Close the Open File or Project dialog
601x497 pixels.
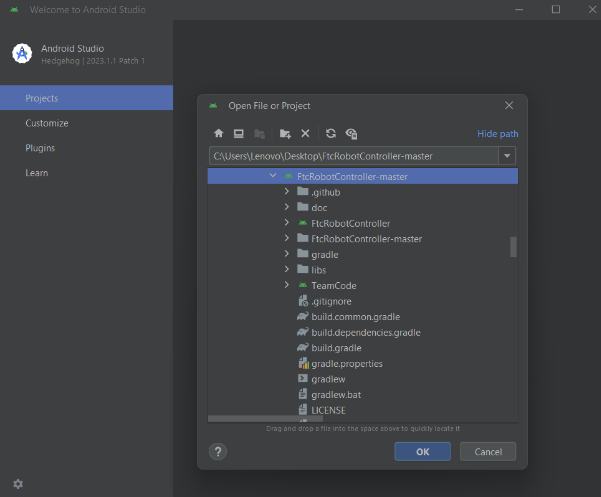click(509, 105)
